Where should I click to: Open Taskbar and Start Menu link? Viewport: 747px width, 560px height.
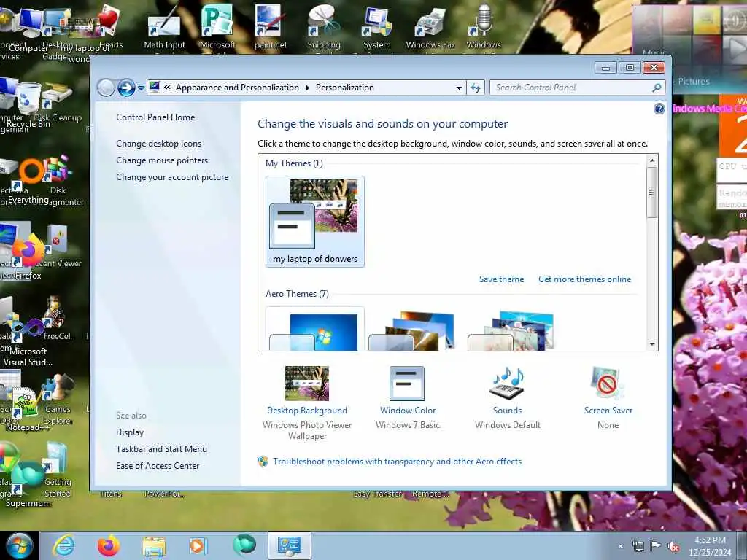[x=161, y=449]
